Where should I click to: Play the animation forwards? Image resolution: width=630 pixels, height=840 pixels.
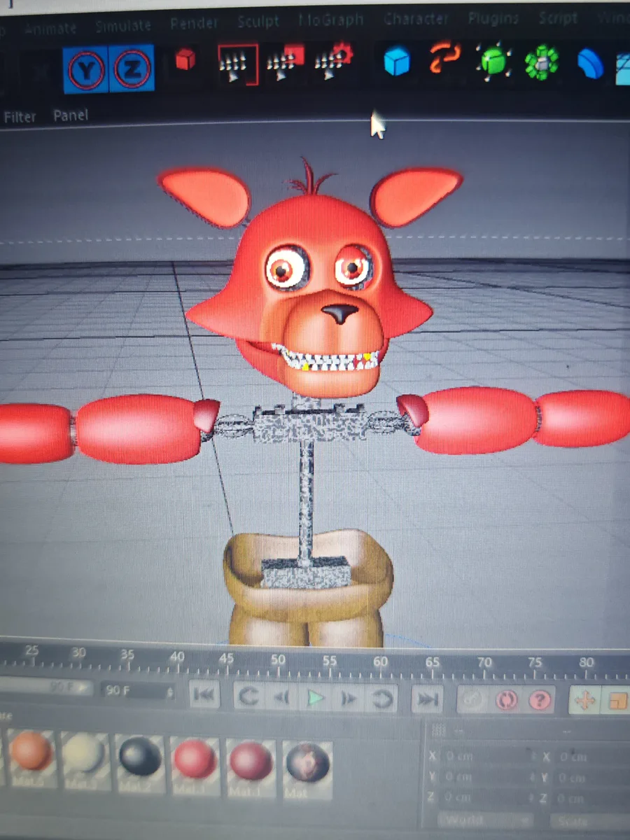316,699
